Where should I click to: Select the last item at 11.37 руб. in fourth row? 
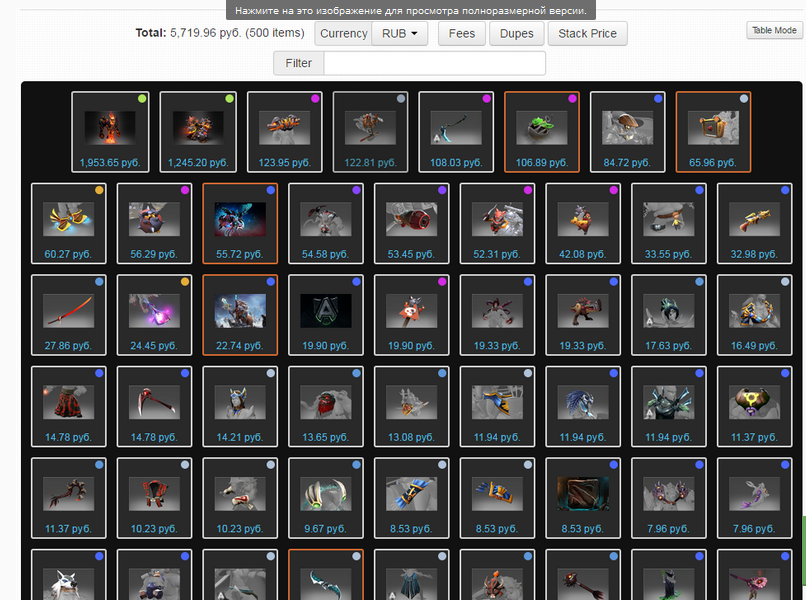(x=755, y=406)
